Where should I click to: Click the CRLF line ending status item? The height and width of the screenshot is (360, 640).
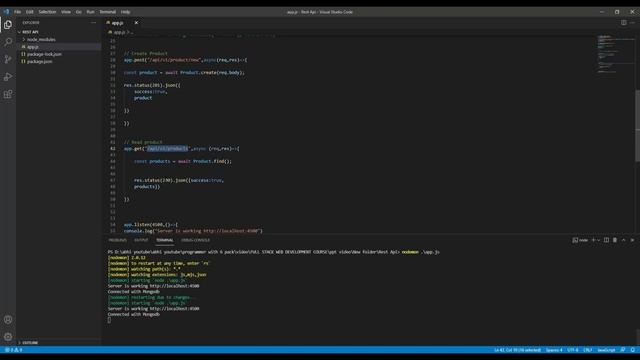(x=587, y=350)
